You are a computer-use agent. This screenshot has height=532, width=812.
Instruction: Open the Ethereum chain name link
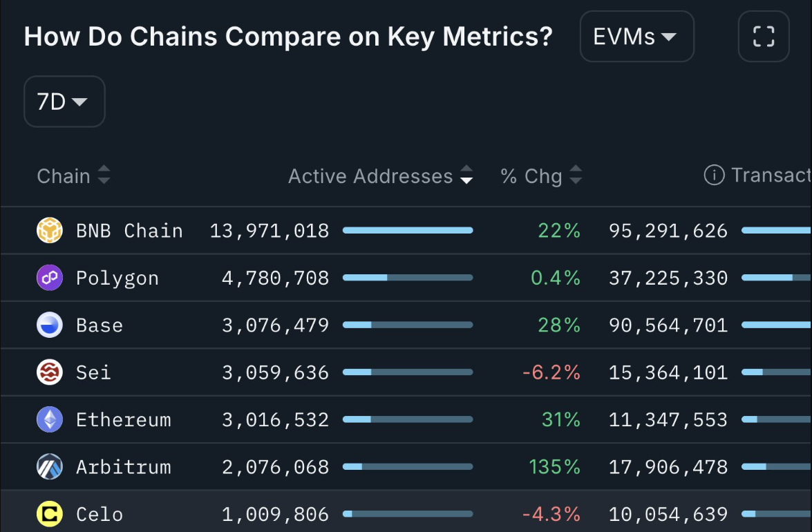coord(123,419)
